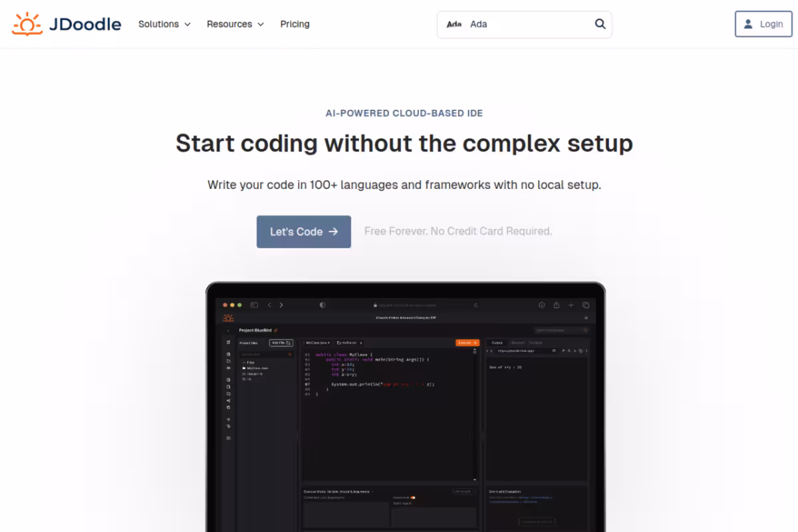
Task: Open the Resources dropdown
Action: (x=235, y=24)
